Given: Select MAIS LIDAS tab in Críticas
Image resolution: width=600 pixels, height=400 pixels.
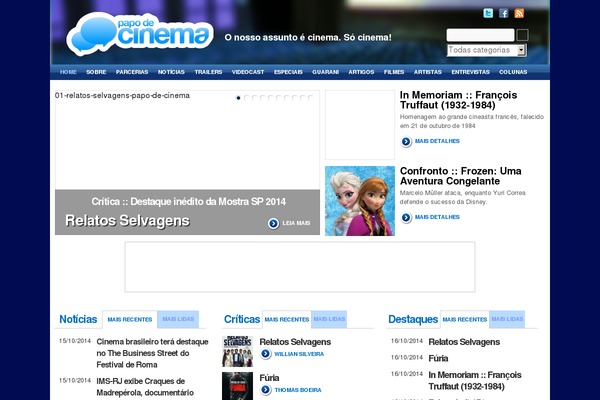Looking at the screenshot, I should tap(329, 319).
